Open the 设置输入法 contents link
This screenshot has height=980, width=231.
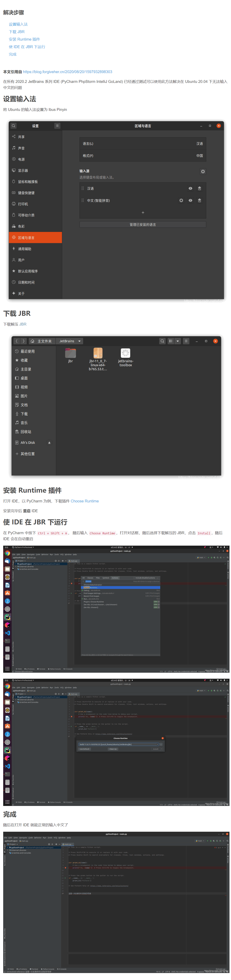[x=18, y=24]
